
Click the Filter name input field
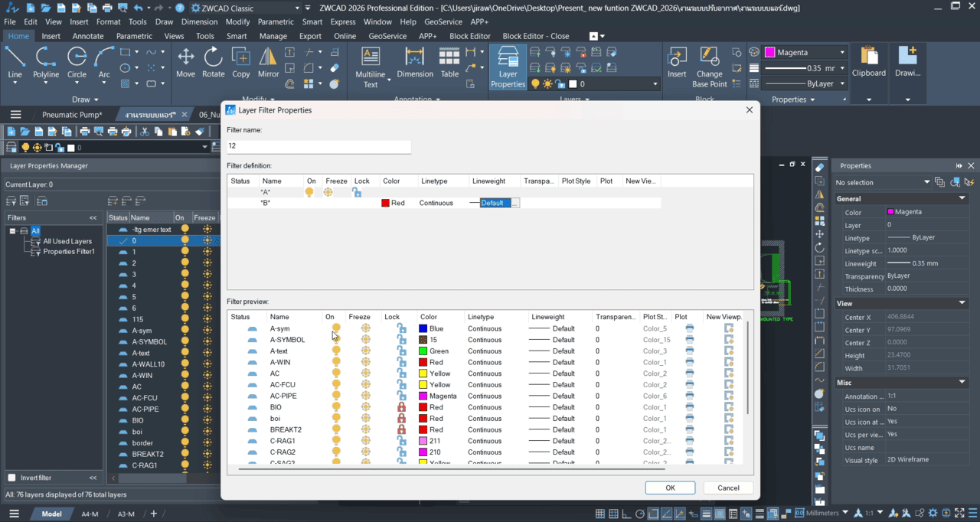click(318, 145)
